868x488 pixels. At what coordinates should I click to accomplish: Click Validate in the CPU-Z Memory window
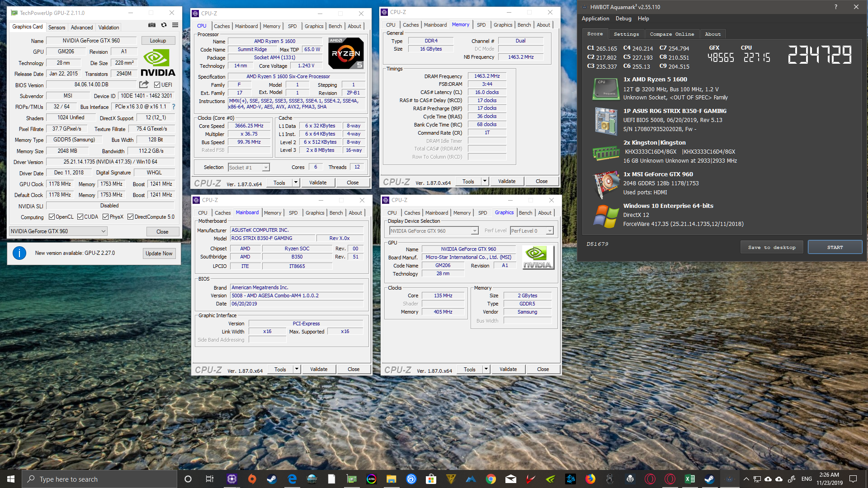tap(507, 181)
